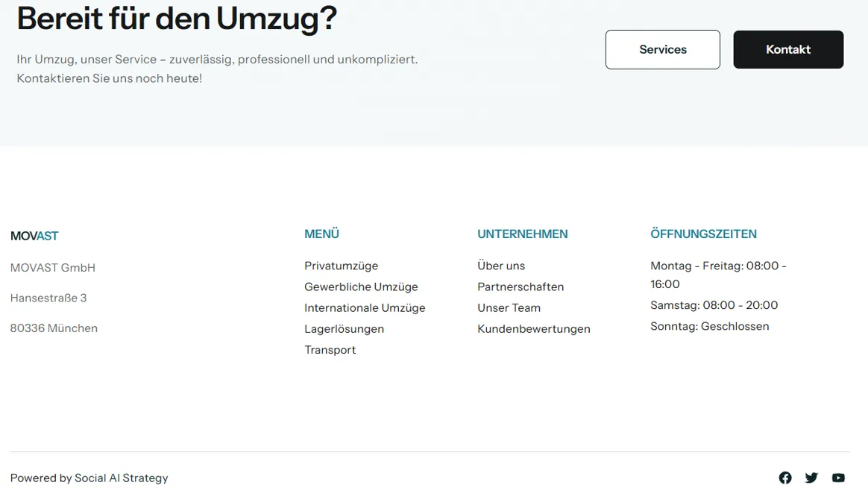Click the Kontaktieren Sie uns noch heute! text
Viewport: 868px width, 488px height.
point(109,78)
